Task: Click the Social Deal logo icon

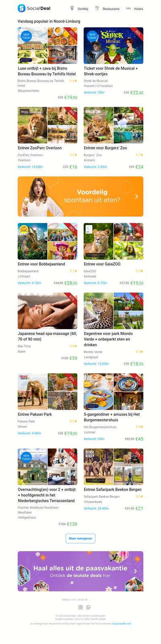Action: (x=22, y=8)
